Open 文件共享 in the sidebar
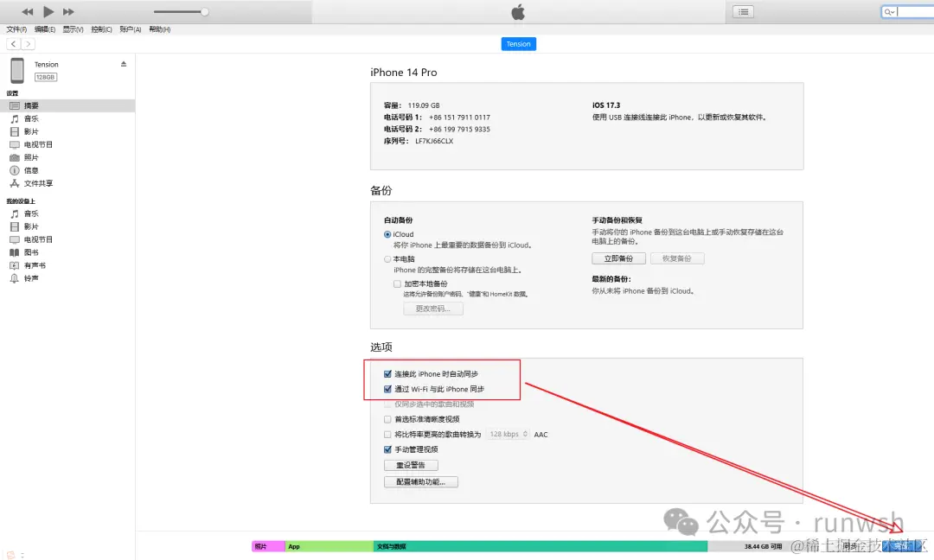934x560 pixels. 67,183
